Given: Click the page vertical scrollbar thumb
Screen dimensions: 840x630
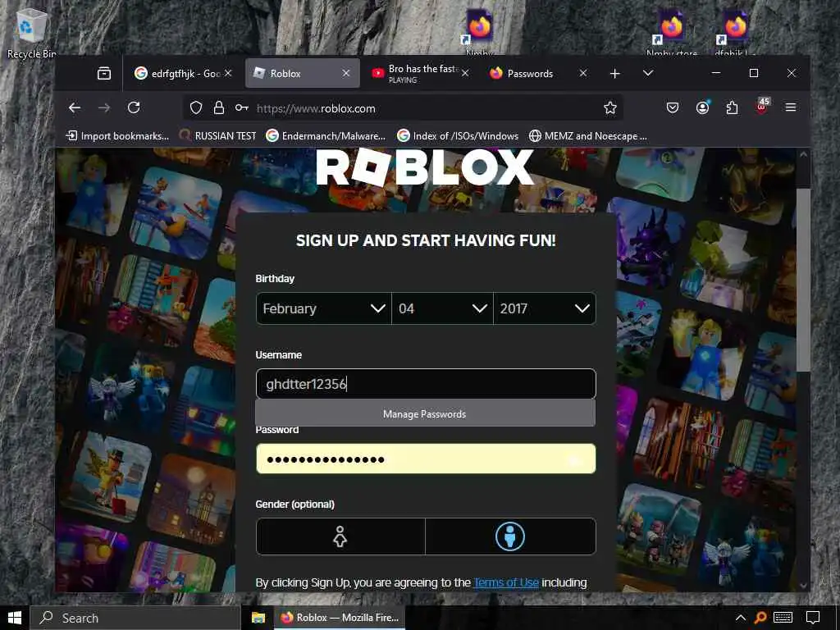Looking at the screenshot, I should click(803, 279).
